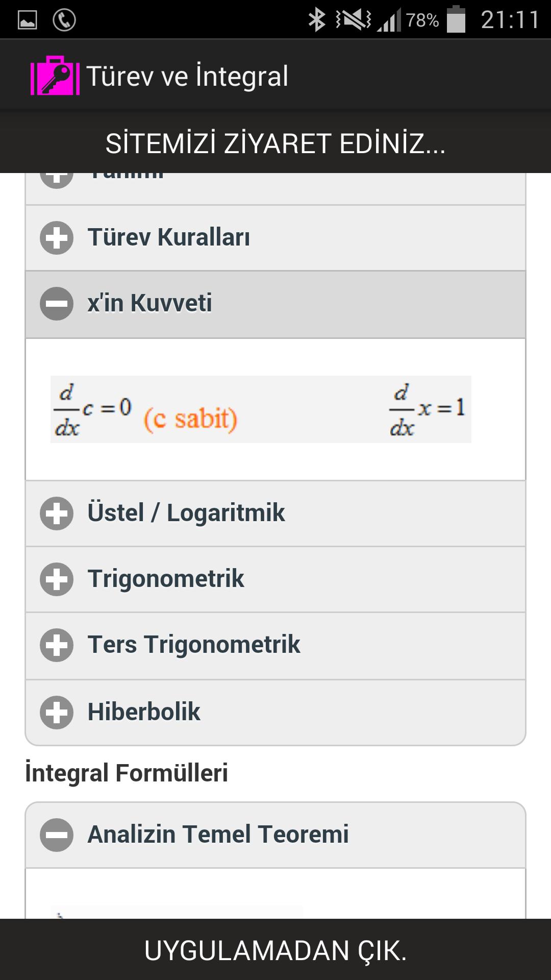This screenshot has width=551, height=980.
Task: Tap the d/dx c = 0 formula image
Action: tap(261, 409)
